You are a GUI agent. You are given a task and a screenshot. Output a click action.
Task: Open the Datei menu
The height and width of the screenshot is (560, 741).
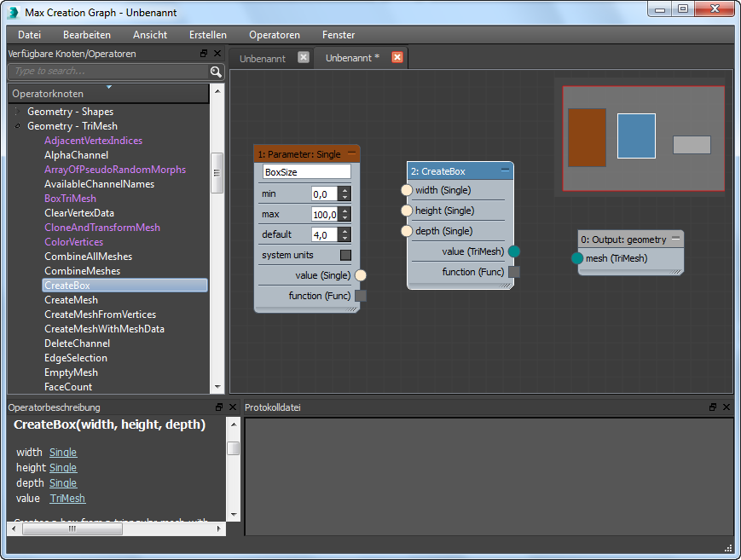click(29, 35)
